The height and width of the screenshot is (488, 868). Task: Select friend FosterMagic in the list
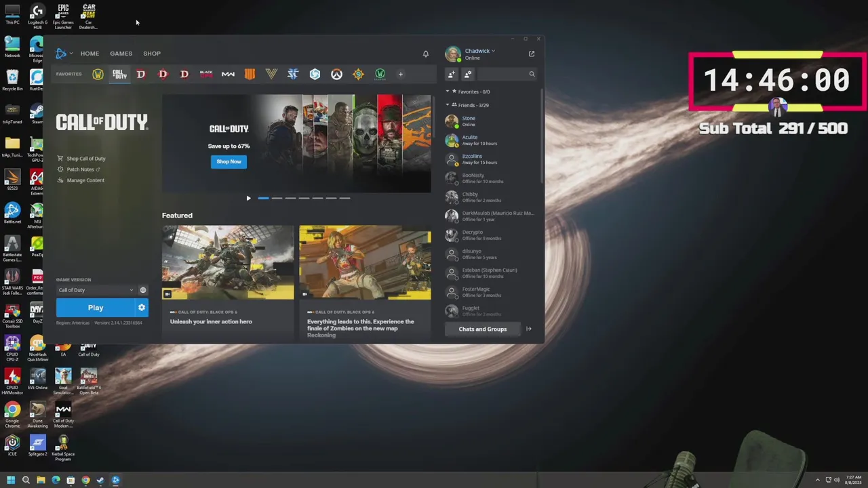492,292
